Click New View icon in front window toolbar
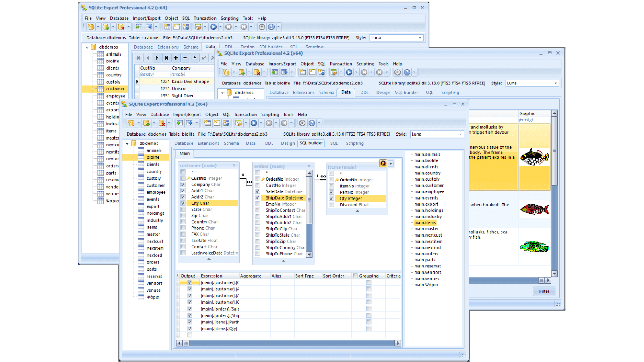The image size is (644, 362). coord(217,123)
